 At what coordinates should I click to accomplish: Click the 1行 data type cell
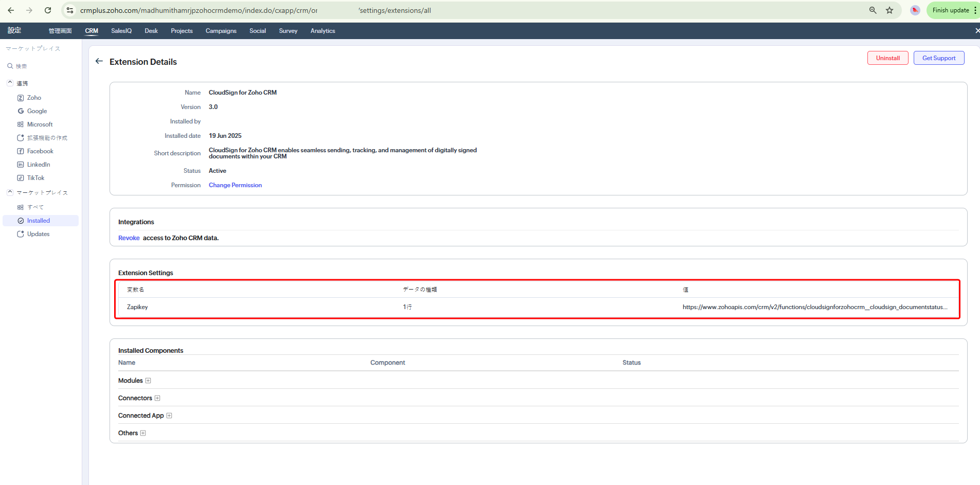407,307
